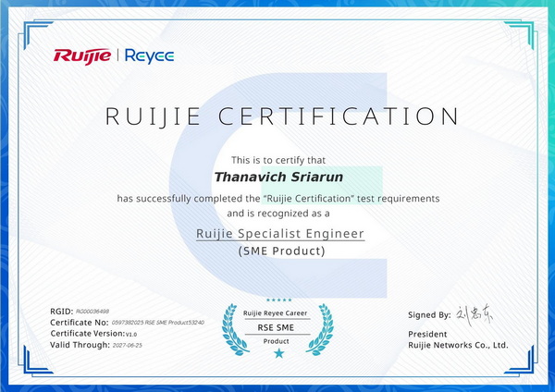Click the underlined "Ruijie Specialist Engineer" title
Viewport: 555px width, 392px height.
(280, 234)
